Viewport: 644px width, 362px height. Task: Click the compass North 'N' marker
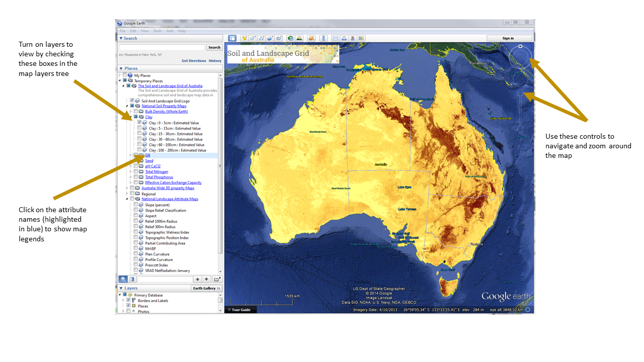click(520, 47)
